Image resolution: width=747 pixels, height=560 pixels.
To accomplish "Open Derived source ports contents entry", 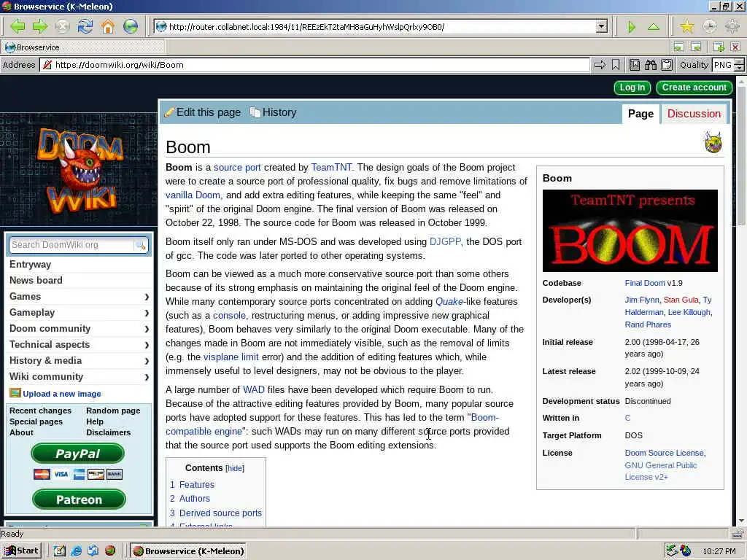I will (220, 513).
